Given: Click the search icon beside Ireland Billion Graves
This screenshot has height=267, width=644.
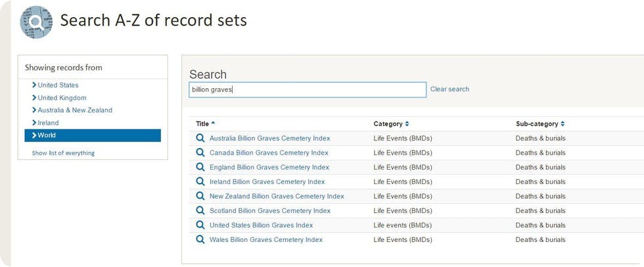Looking at the screenshot, I should coord(200,182).
